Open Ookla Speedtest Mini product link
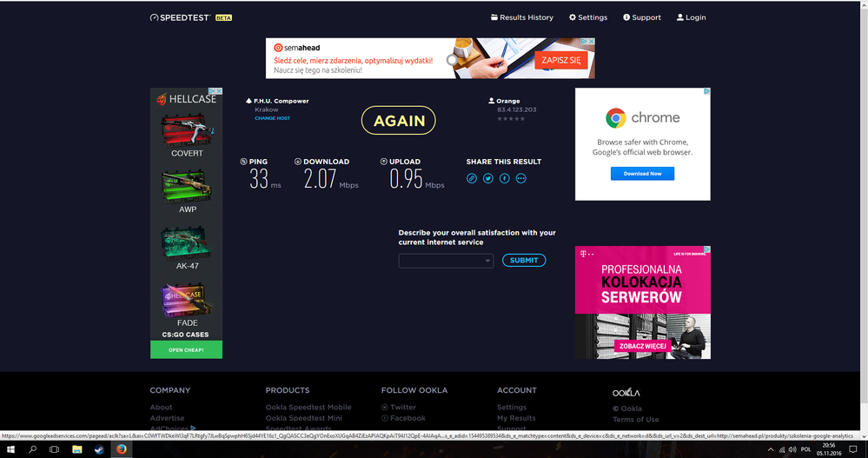Image resolution: width=868 pixels, height=458 pixels. pos(304,418)
